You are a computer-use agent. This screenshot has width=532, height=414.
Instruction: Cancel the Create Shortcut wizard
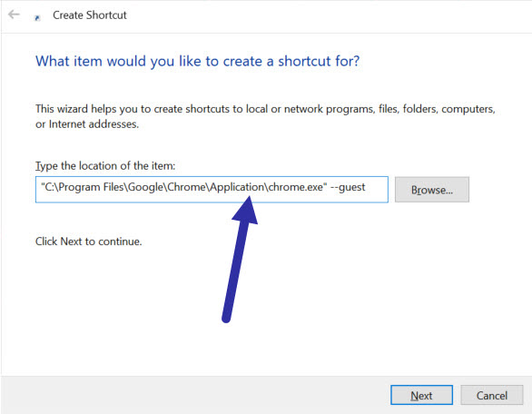(x=492, y=395)
